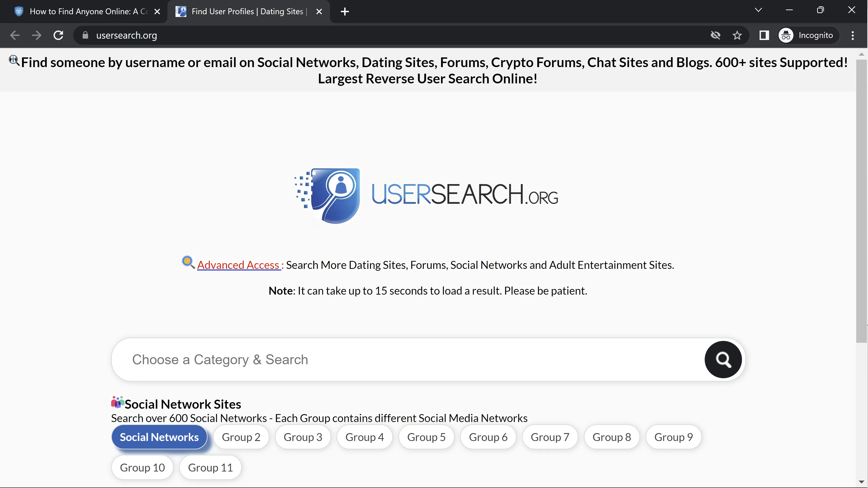Expand the tab search dropdown chevron
Viewport: 868px width, 488px height.
pyautogui.click(x=758, y=10)
